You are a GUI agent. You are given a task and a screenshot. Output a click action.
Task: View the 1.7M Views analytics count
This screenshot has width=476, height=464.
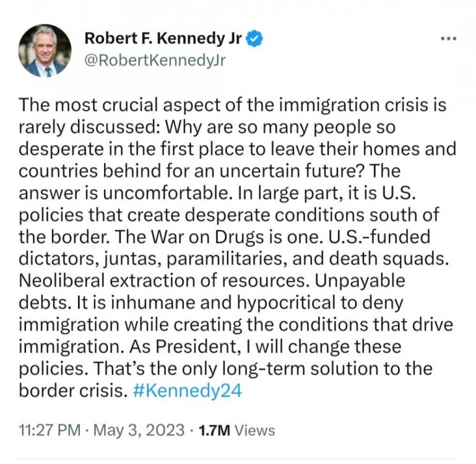point(236,431)
